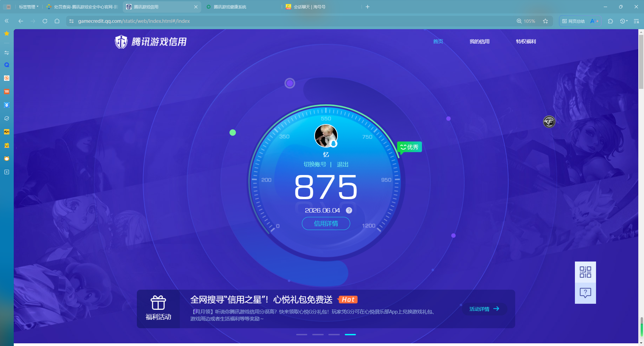Open 我的信用 navigation item
The height and width of the screenshot is (346, 644).
click(480, 42)
